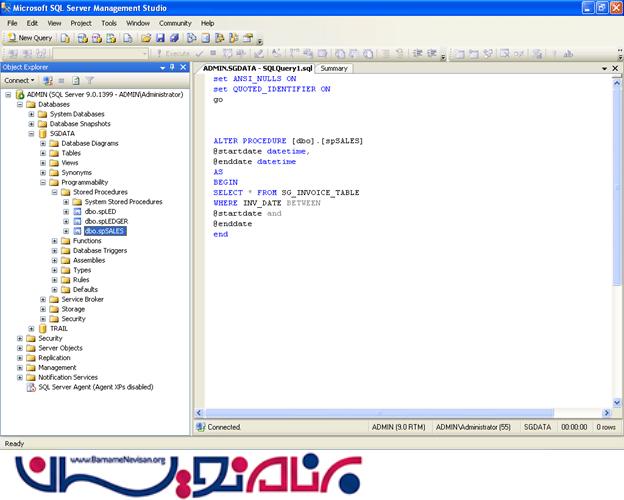This screenshot has height=500, width=624.
Task: Select the ADMIN.SGDATA - SQLQuery1.sql tab
Action: [257, 68]
